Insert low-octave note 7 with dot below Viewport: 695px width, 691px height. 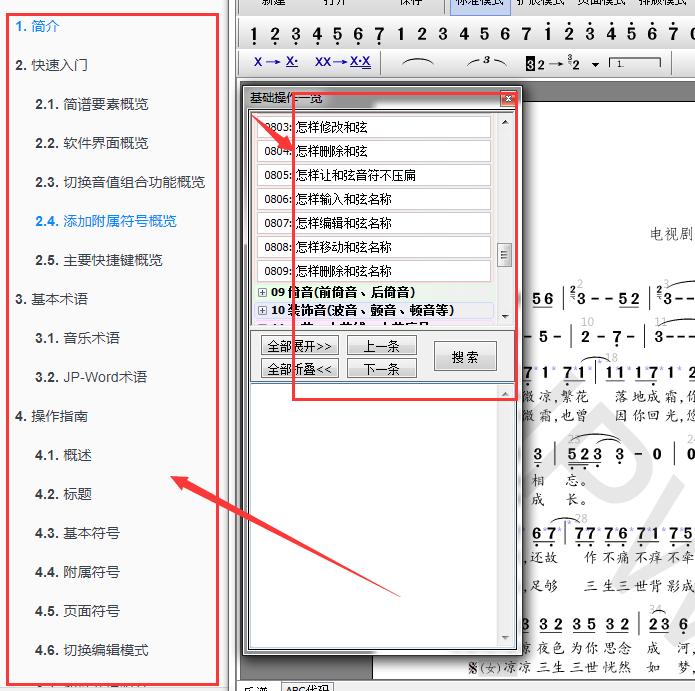point(379,35)
